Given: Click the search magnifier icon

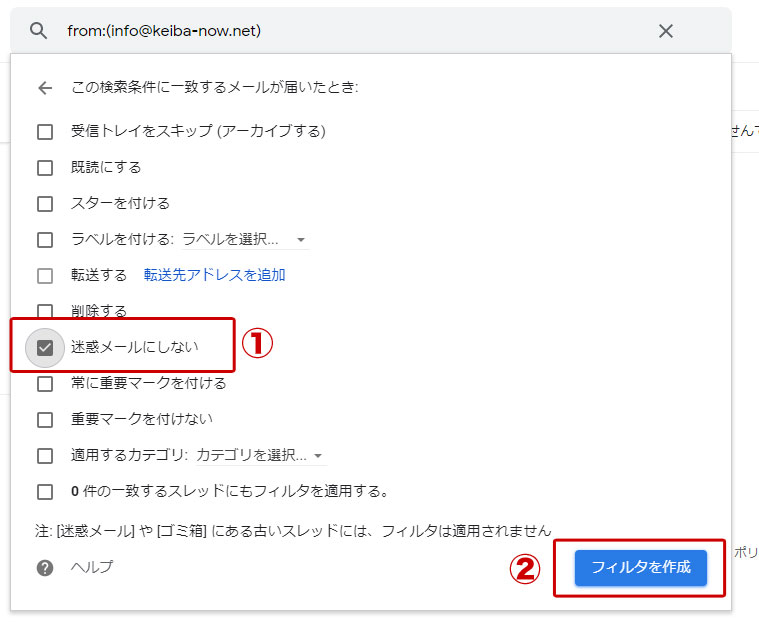Looking at the screenshot, I should [38, 31].
